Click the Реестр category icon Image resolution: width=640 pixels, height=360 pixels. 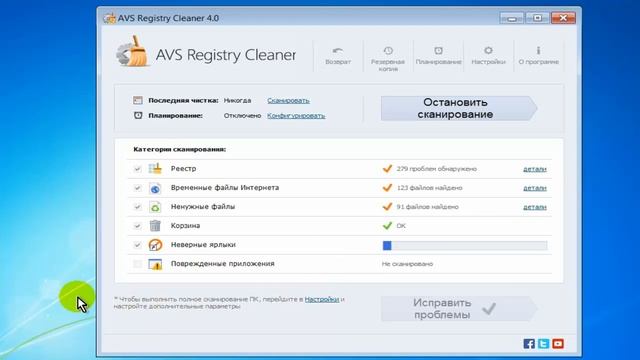coord(155,169)
